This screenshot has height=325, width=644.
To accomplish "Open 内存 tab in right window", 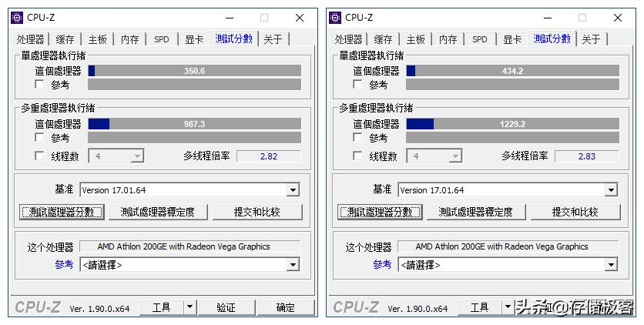I will pyautogui.click(x=448, y=39).
